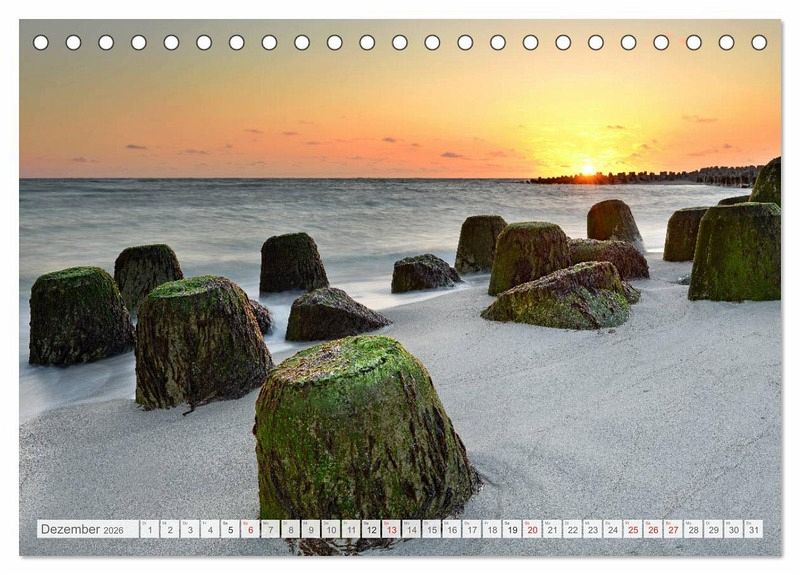Choose day 22 in the calendar strip

point(573,529)
